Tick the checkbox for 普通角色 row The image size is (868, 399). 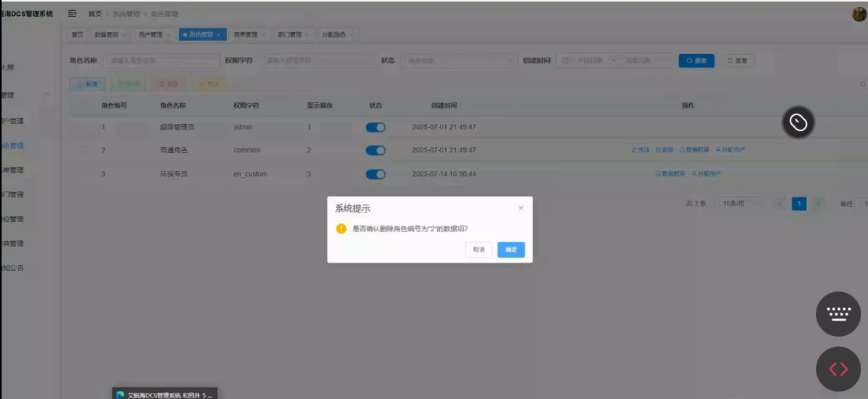82,150
